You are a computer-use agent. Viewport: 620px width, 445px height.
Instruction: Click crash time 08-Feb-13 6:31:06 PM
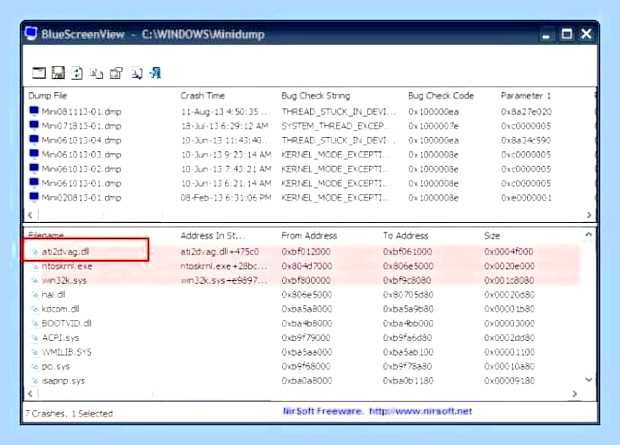(x=226, y=197)
